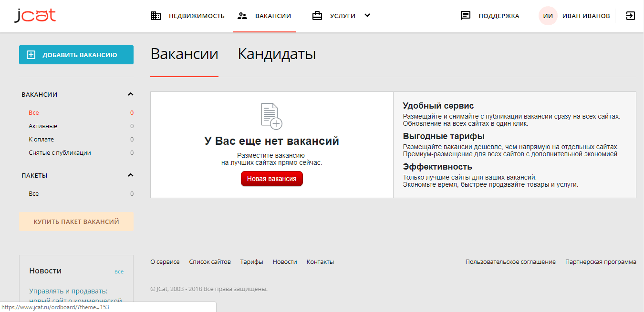644x312 pixels.
Task: Click the logout icon in header
Action: (631, 16)
